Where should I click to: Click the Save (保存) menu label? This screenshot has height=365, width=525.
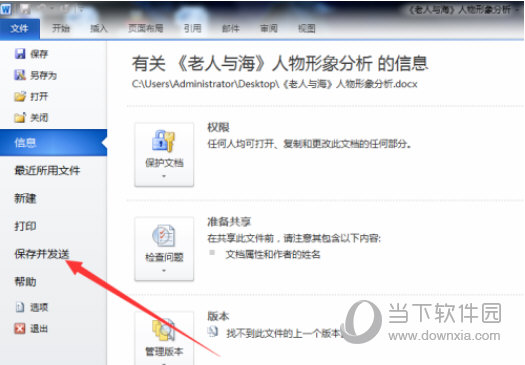tap(39, 54)
